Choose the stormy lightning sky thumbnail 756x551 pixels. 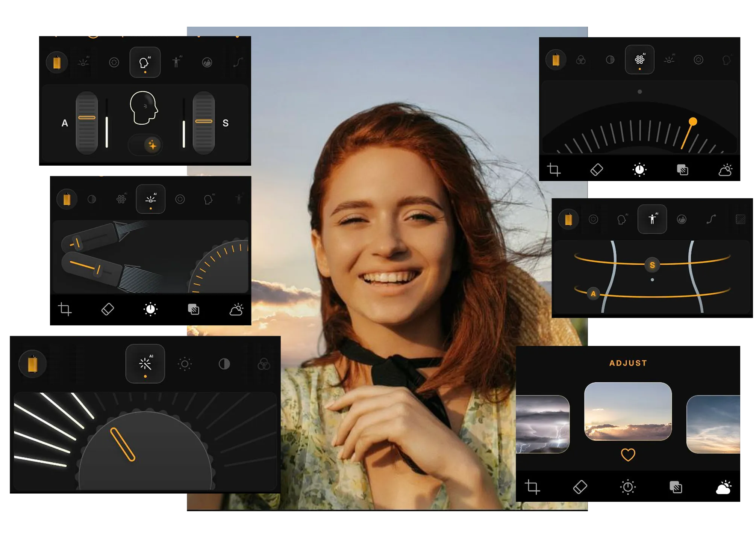click(x=542, y=424)
